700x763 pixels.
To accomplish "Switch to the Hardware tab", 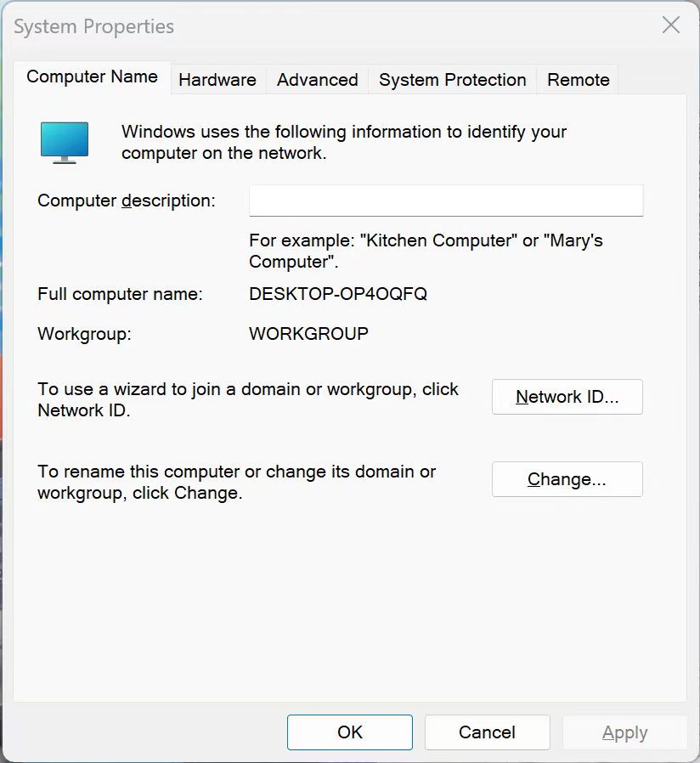I will pyautogui.click(x=217, y=80).
